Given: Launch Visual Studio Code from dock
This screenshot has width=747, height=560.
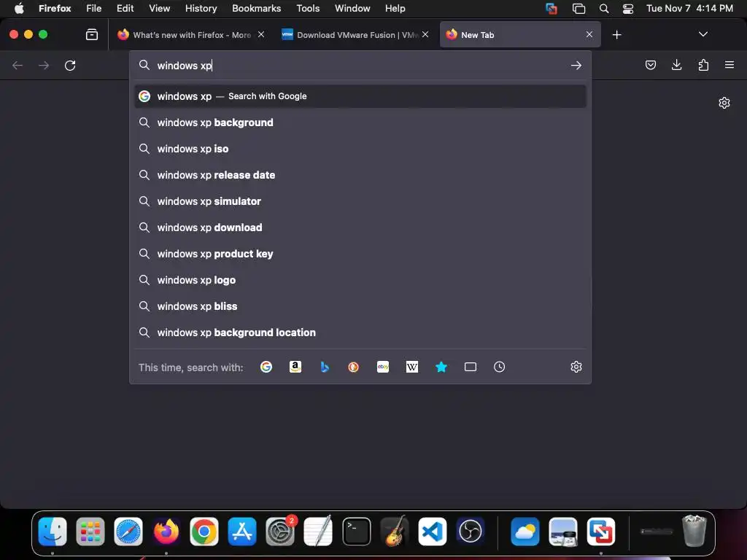Looking at the screenshot, I should tap(433, 532).
